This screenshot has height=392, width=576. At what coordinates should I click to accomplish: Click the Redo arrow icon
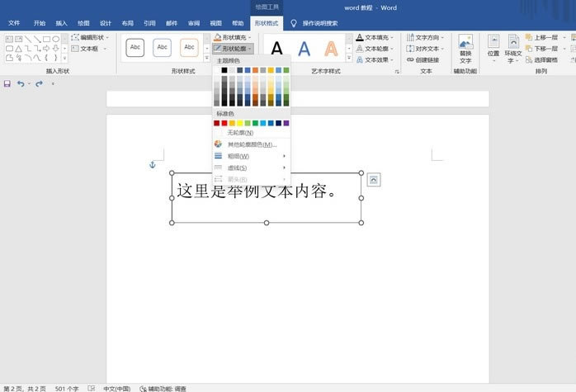point(39,84)
